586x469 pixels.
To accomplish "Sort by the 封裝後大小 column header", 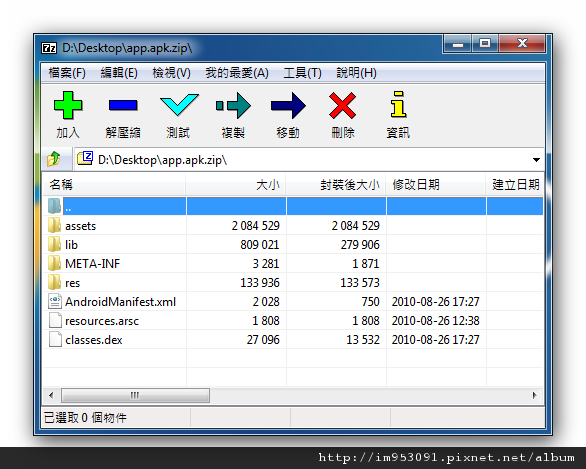I will pos(336,185).
